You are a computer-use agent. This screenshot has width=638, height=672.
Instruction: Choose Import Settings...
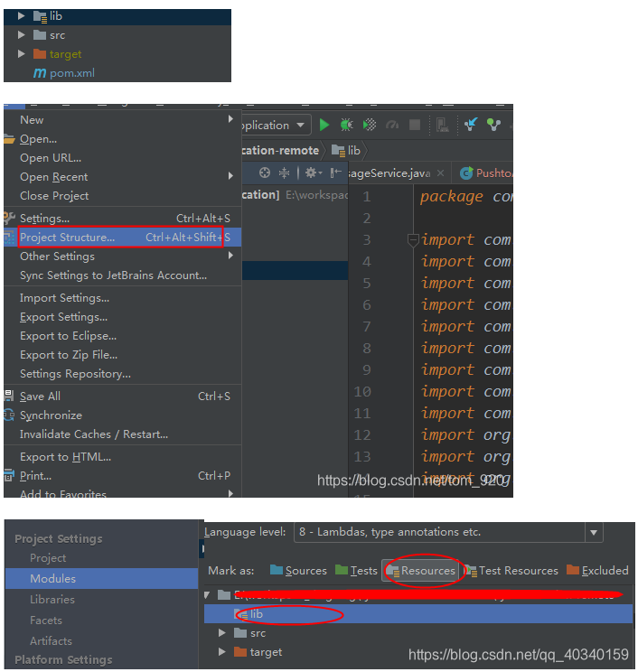123,297
